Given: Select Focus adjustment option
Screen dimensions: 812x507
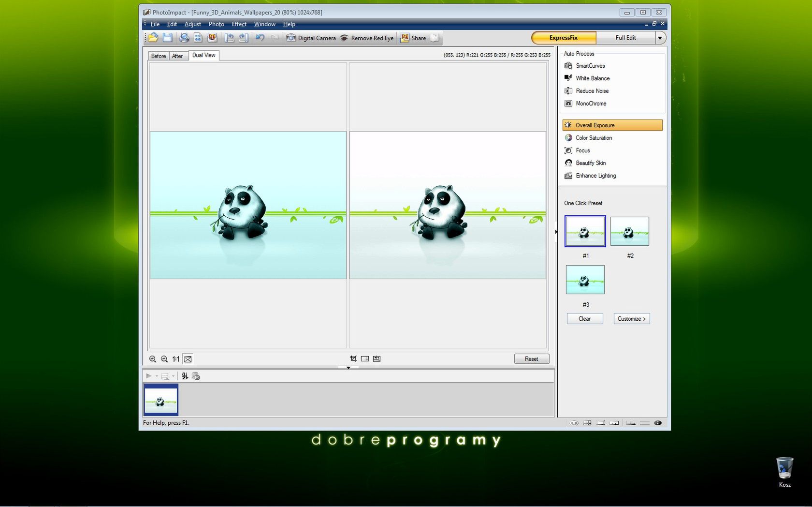Looking at the screenshot, I should pyautogui.click(x=577, y=150).
